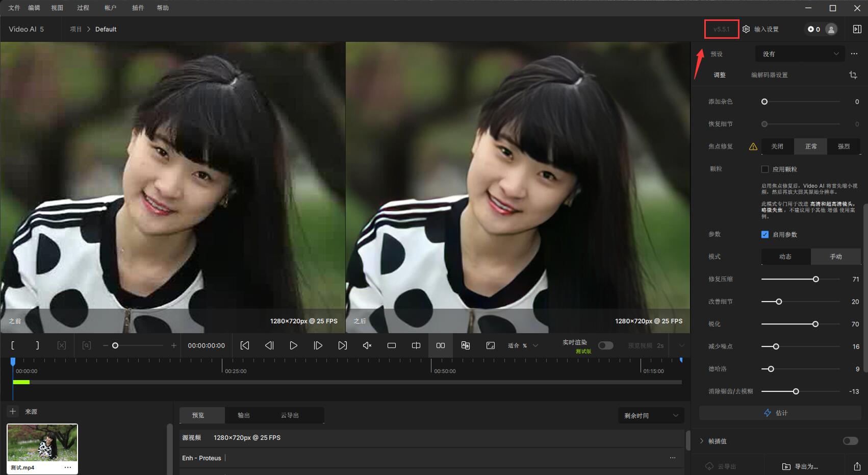This screenshot has height=475, width=868.
Task: Select the 测试.mp4 thumbnail
Action: click(42, 443)
